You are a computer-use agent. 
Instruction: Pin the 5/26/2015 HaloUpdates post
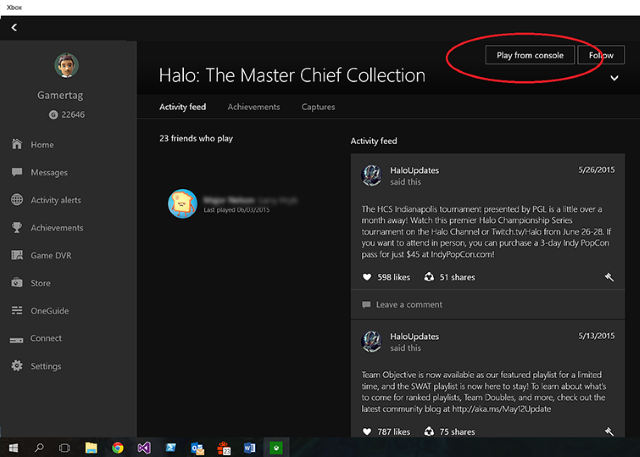point(609,277)
